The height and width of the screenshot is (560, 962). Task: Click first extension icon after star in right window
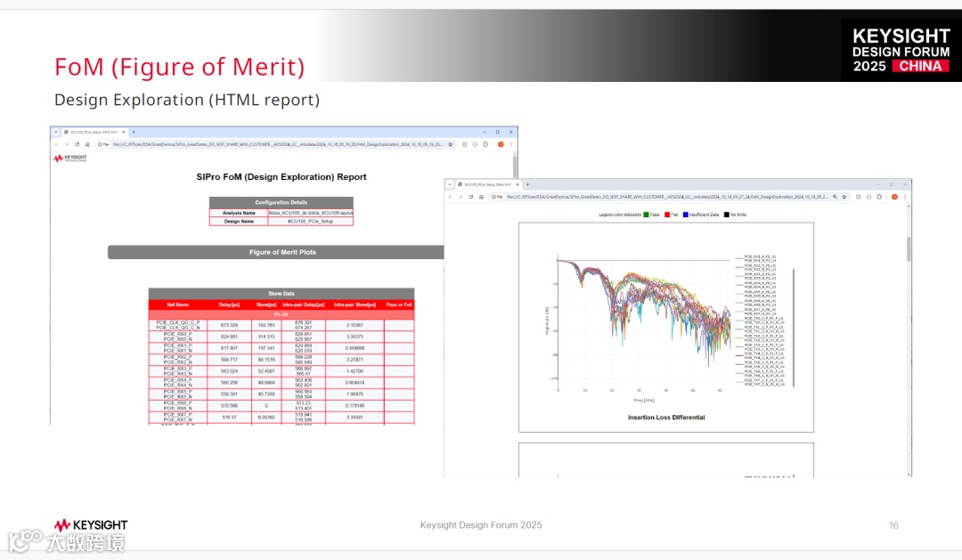(x=859, y=197)
